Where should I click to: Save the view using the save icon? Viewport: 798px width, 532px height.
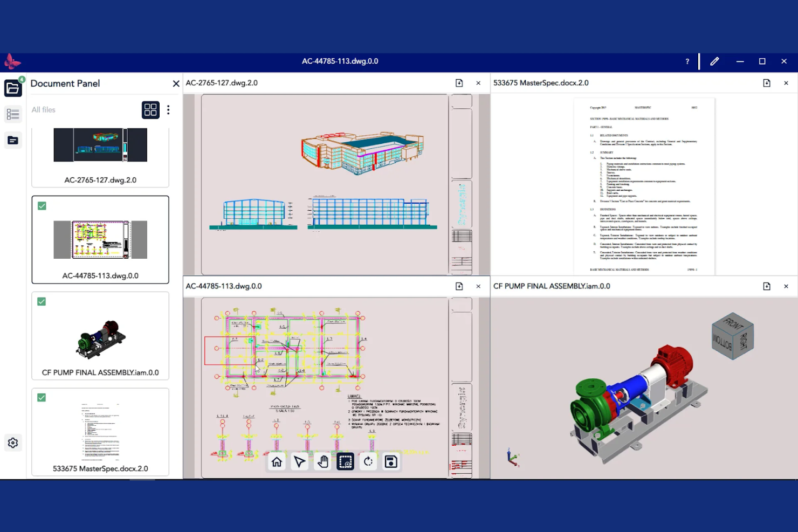[x=391, y=461]
